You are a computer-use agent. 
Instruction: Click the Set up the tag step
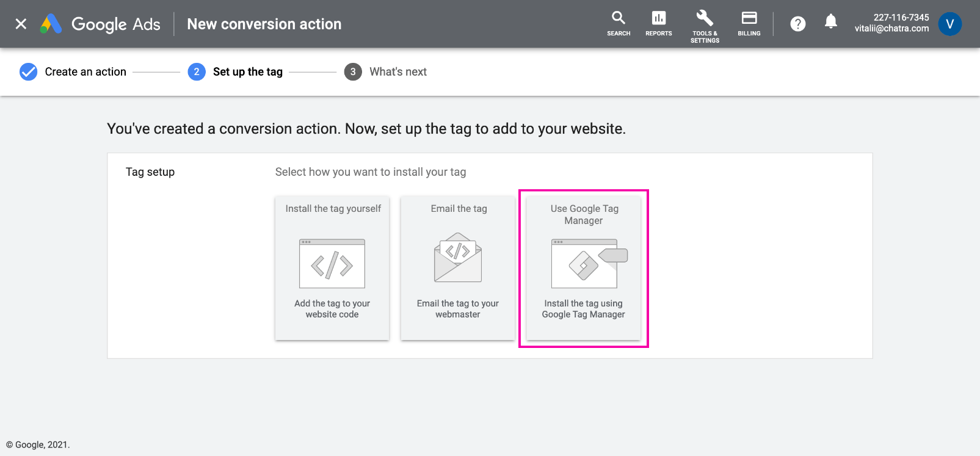click(x=247, y=72)
